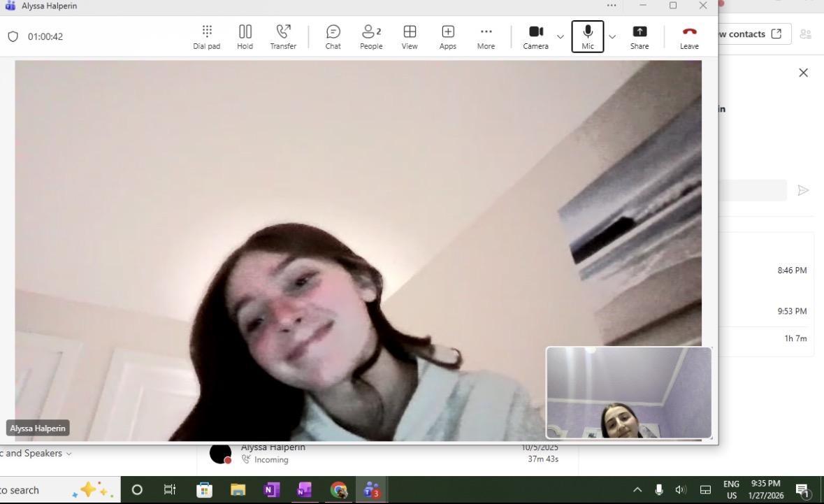Open the title bar ellipsis menu
Viewport: 824px width, 504px height.
click(x=612, y=6)
